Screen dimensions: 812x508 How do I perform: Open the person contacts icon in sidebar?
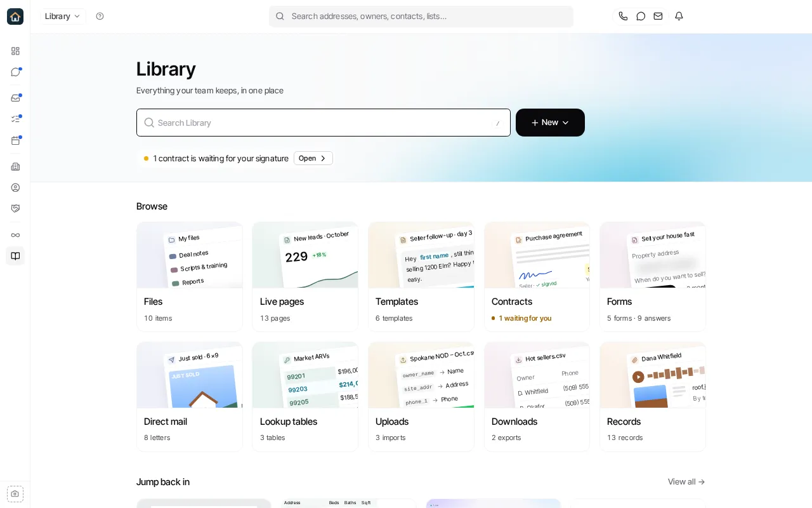click(15, 187)
